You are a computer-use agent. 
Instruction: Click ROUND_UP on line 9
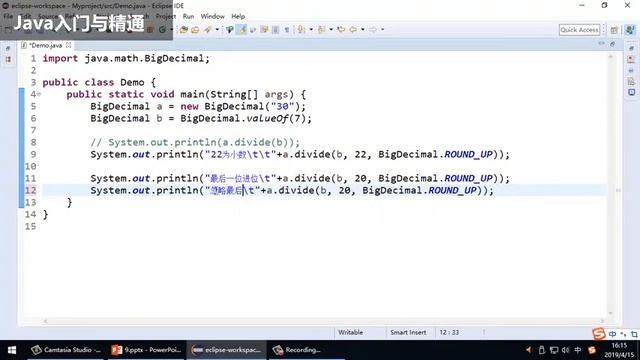coord(468,155)
